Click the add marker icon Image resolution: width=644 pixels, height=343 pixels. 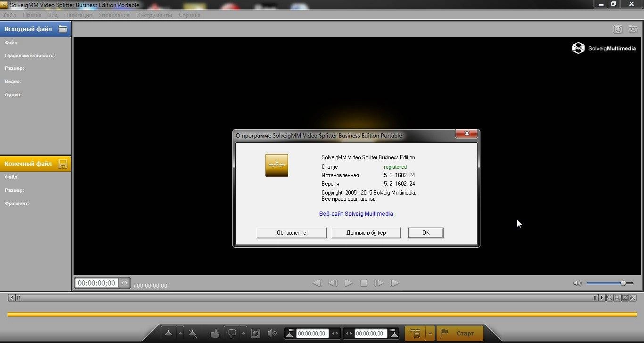(x=168, y=334)
